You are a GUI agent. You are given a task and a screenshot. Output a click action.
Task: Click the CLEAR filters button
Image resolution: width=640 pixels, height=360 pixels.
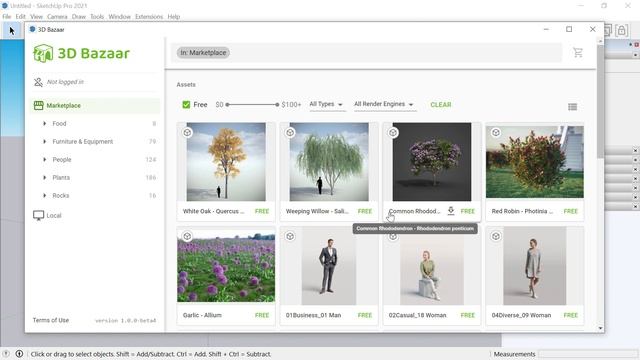(x=441, y=104)
